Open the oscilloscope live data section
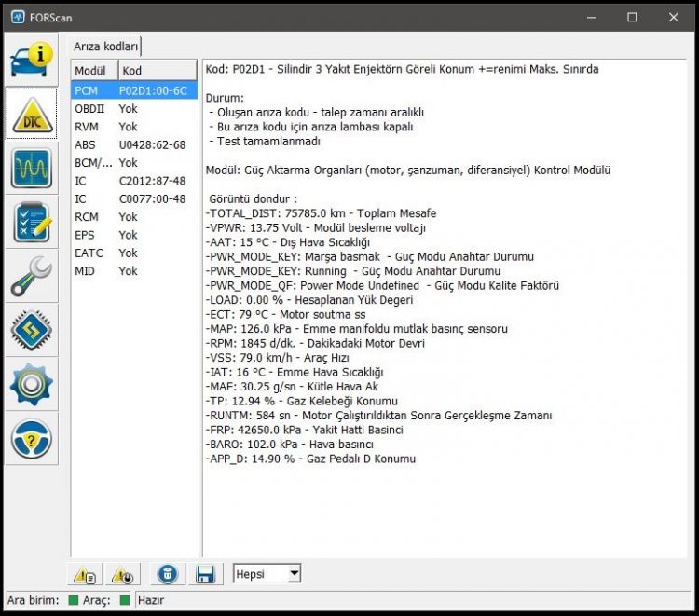 (x=31, y=168)
